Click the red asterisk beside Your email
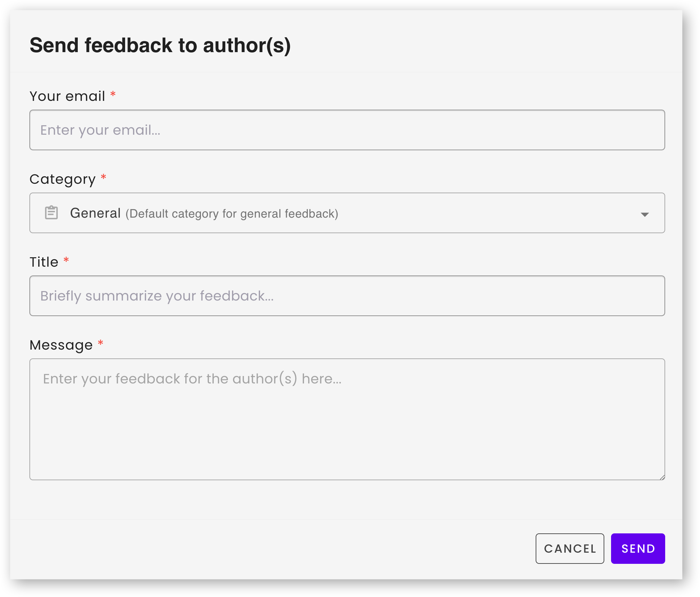The width and height of the screenshot is (700, 597). (x=113, y=94)
